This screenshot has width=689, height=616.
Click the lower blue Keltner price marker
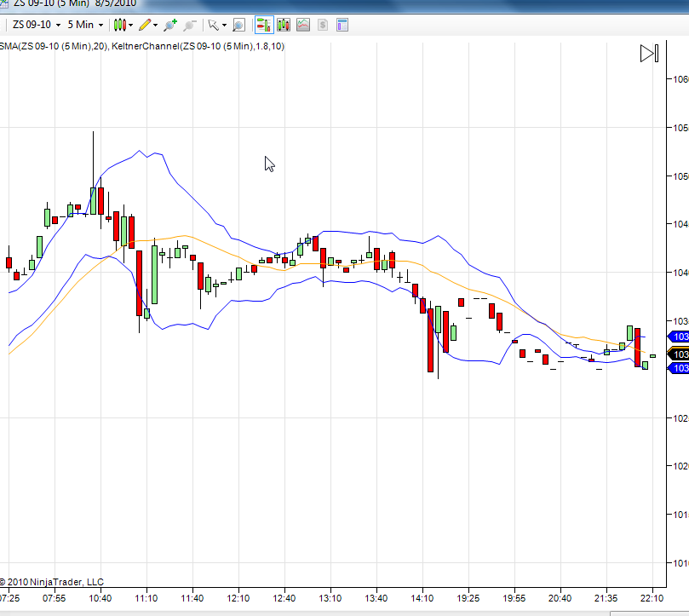tap(679, 368)
